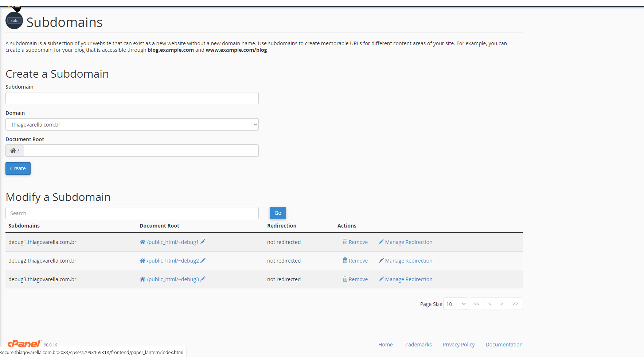
Task: Open the /public_html/~debug1 document root link
Action: (173, 242)
